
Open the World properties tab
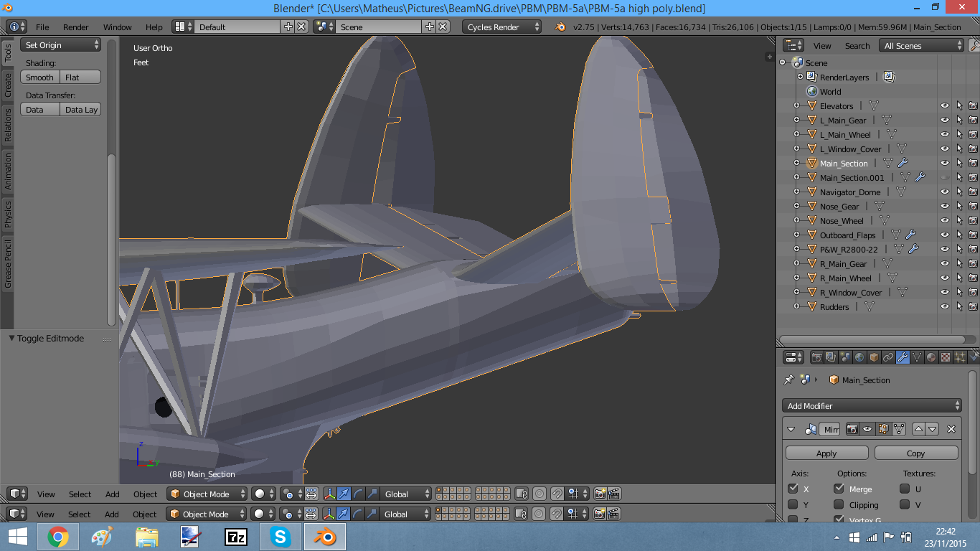pyautogui.click(x=859, y=357)
